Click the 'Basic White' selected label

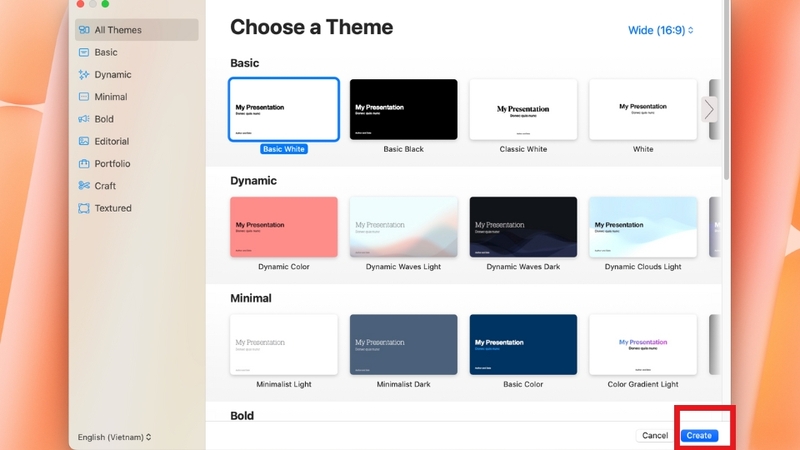(284, 149)
